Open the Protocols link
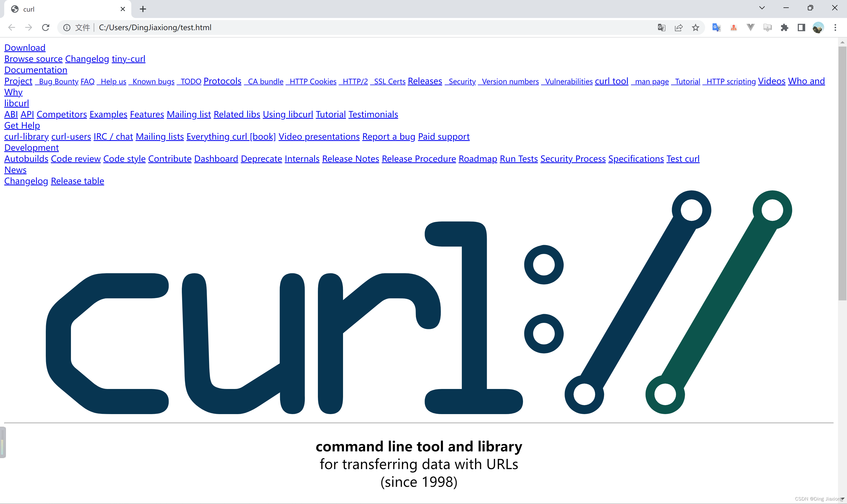 (222, 81)
